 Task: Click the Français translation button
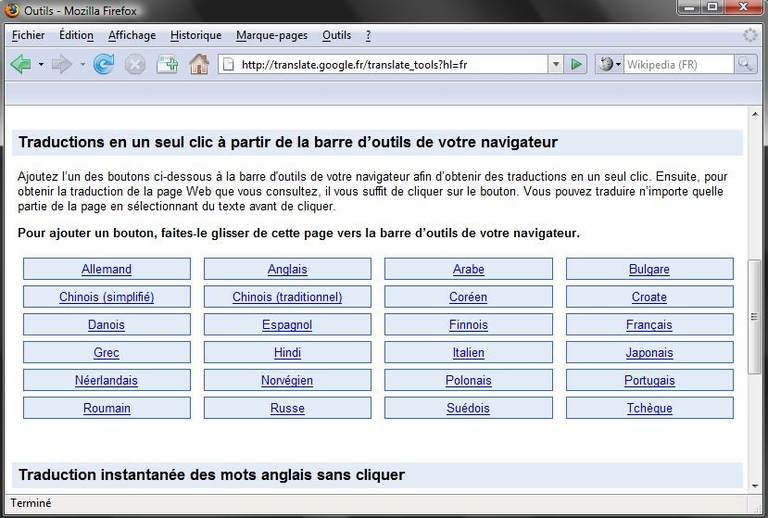(x=649, y=325)
